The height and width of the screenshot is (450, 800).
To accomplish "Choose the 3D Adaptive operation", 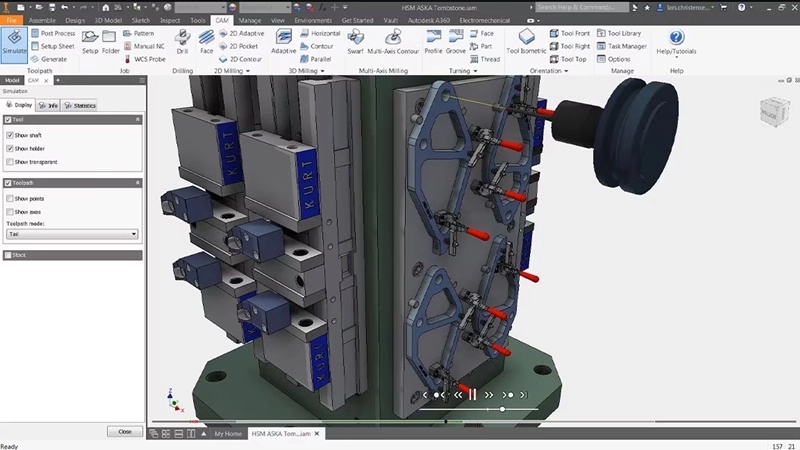I will 284,42.
